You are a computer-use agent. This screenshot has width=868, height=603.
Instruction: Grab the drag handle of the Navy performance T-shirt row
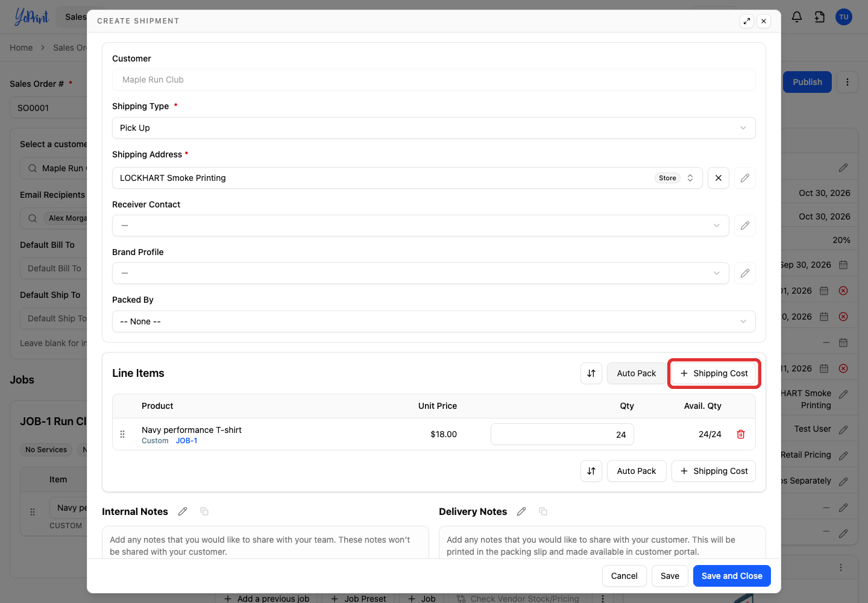click(x=122, y=434)
